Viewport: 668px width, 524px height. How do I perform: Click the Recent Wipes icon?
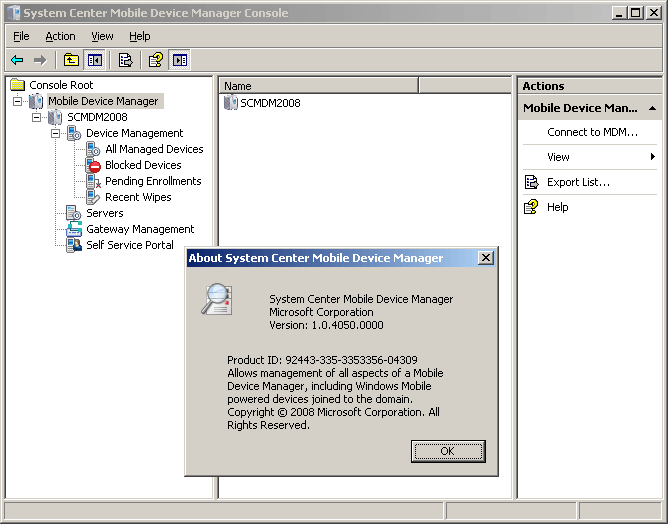click(93, 197)
